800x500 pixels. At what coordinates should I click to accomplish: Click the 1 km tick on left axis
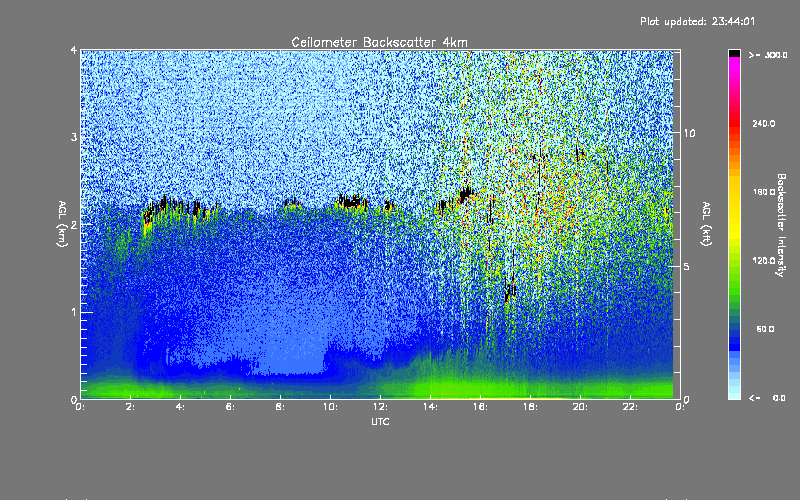point(74,312)
